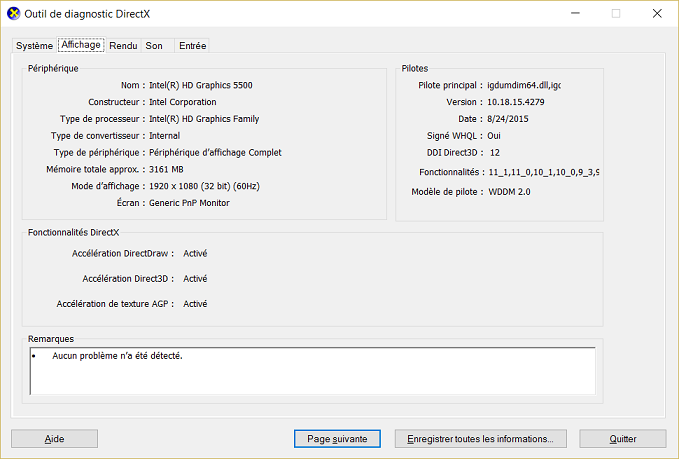This screenshot has width=679, height=459.
Task: Click Enregistrer toutes les informations button
Action: (480, 438)
